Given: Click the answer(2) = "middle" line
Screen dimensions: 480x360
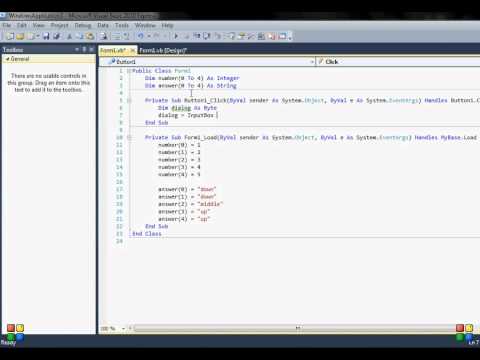Looking at the screenshot, I should pyautogui.click(x=190, y=204).
